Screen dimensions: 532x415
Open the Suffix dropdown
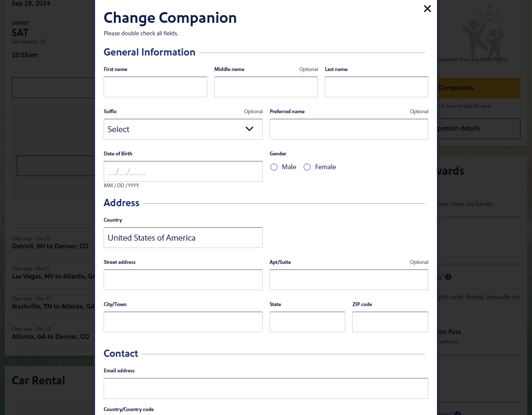183,129
